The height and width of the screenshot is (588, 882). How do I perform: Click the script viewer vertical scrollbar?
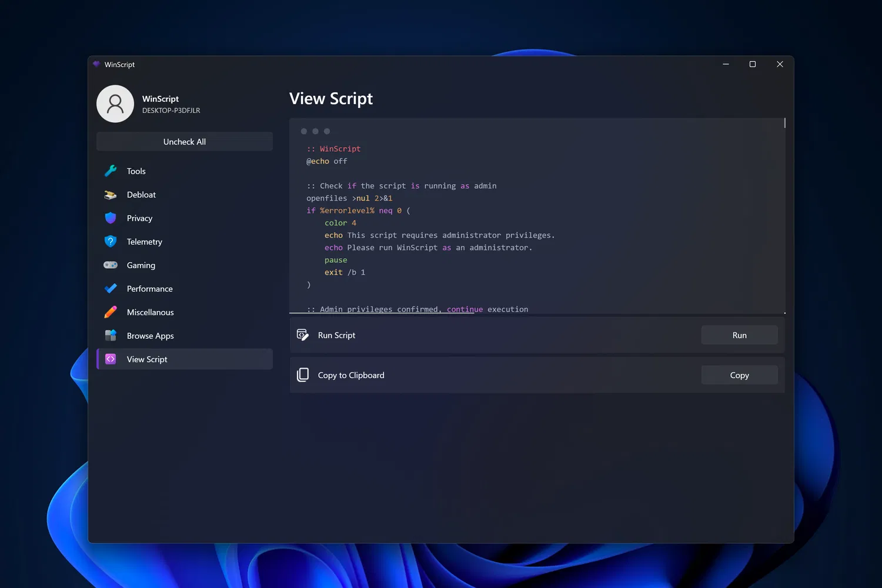pos(784,123)
